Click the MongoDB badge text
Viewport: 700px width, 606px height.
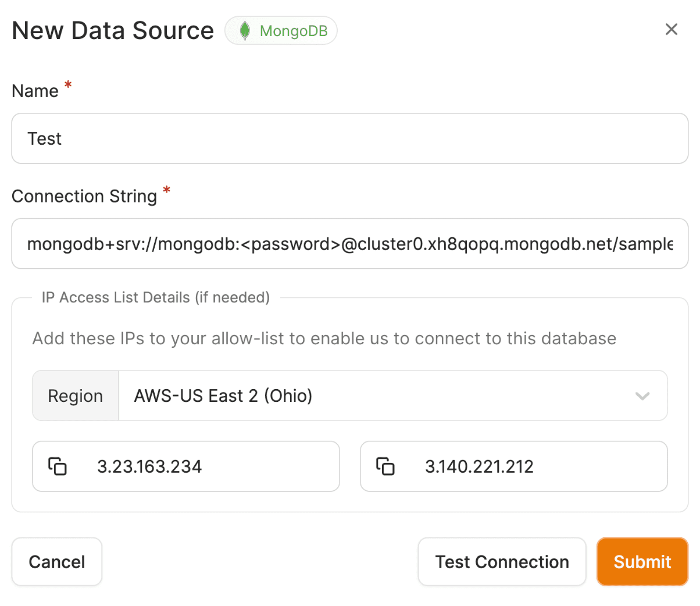click(294, 31)
